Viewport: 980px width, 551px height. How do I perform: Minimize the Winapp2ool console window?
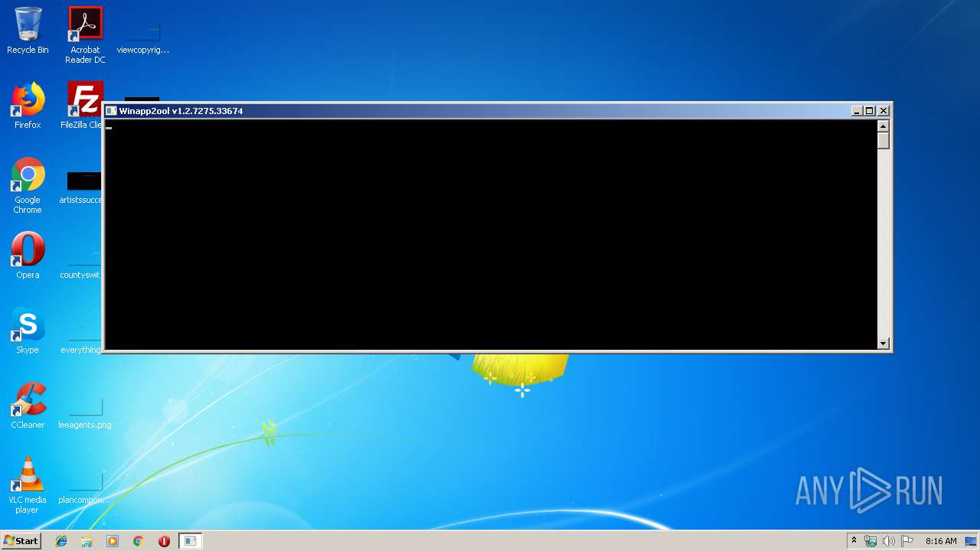coord(857,111)
